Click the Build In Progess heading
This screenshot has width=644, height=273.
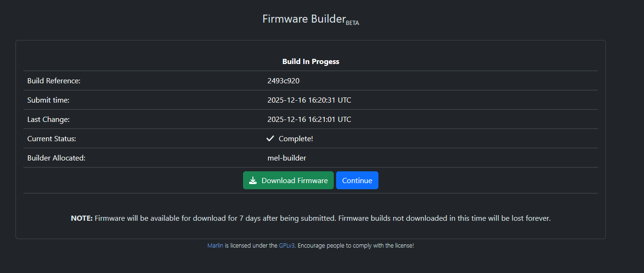point(311,61)
